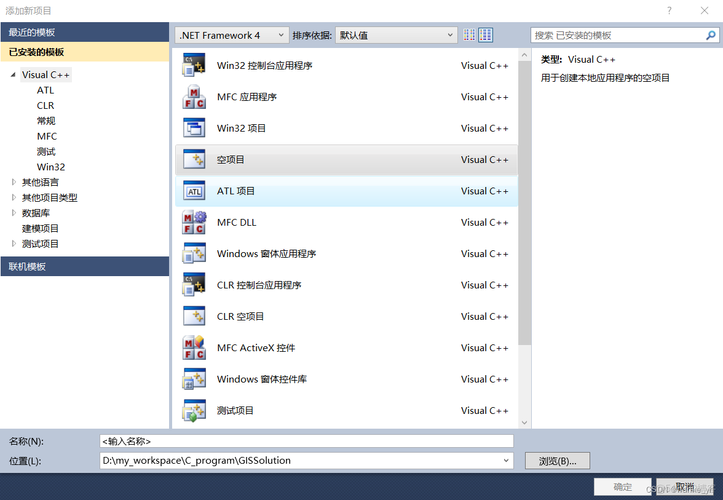Choose the ATL 项目 template icon

point(194,191)
